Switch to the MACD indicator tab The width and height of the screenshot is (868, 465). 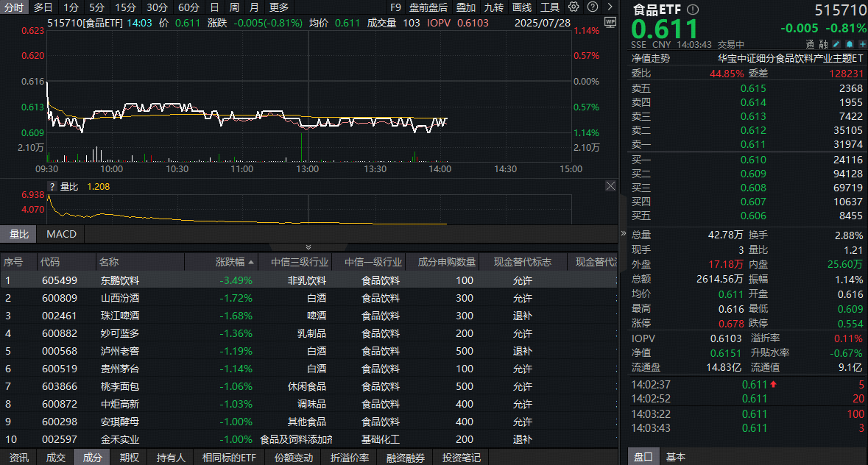pos(61,234)
